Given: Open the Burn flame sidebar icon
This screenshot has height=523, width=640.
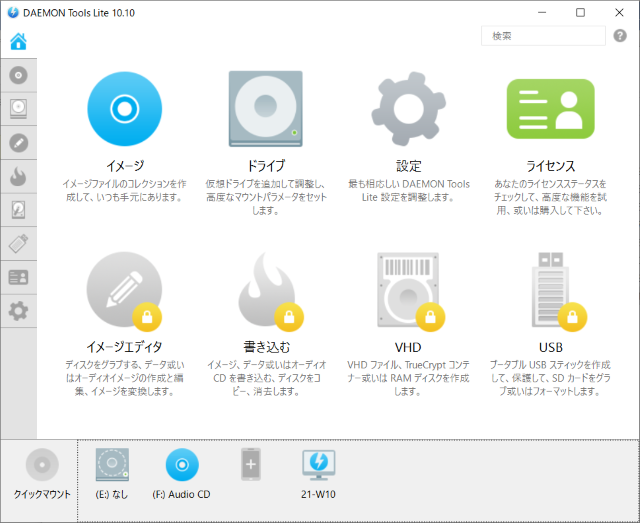Looking at the screenshot, I should [x=18, y=176].
